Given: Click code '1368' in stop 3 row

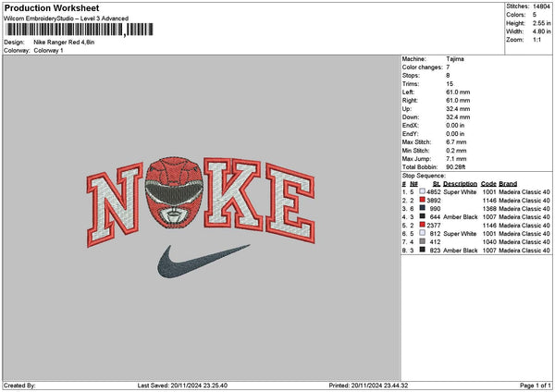Looking at the screenshot, I should tap(489, 209).
